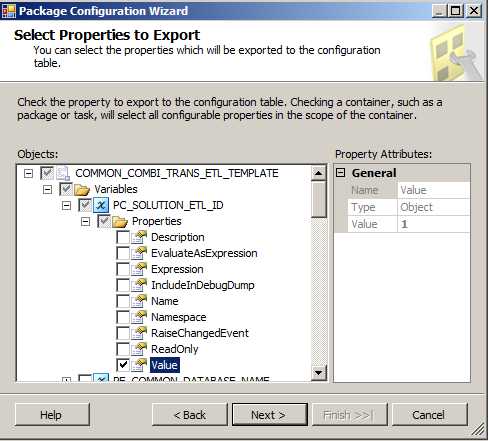Go back with the < Back button
The width and height of the screenshot is (488, 441).
(190, 415)
